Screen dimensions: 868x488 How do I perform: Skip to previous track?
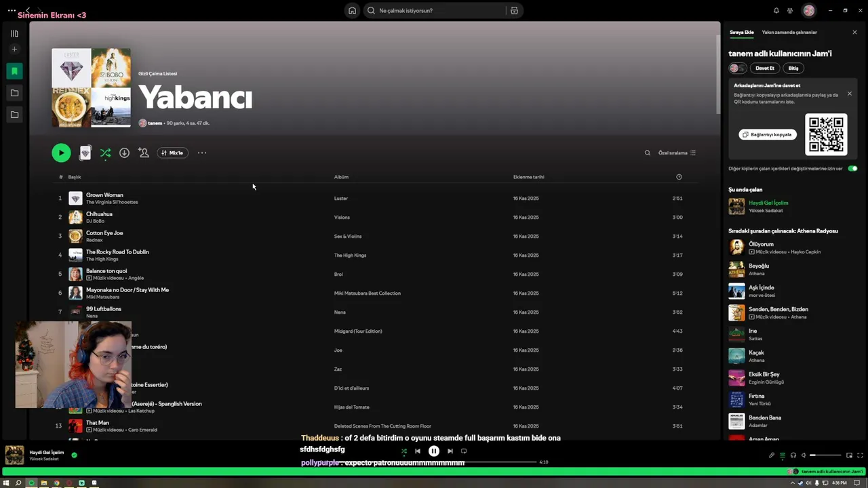[x=418, y=451]
